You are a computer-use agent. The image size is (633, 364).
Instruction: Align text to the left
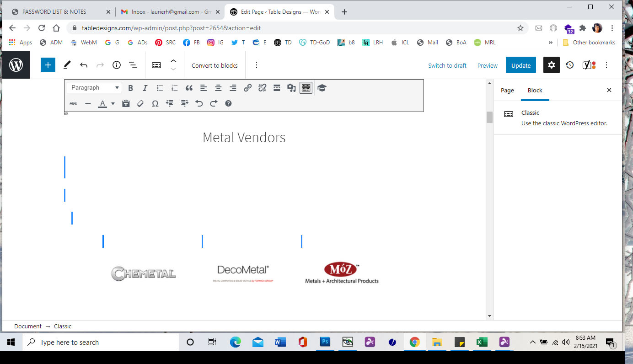click(x=204, y=88)
